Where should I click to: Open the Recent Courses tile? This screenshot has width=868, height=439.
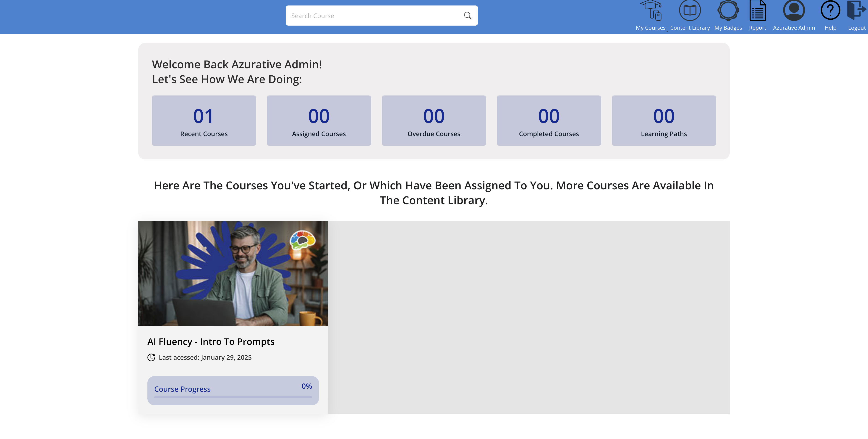(204, 120)
